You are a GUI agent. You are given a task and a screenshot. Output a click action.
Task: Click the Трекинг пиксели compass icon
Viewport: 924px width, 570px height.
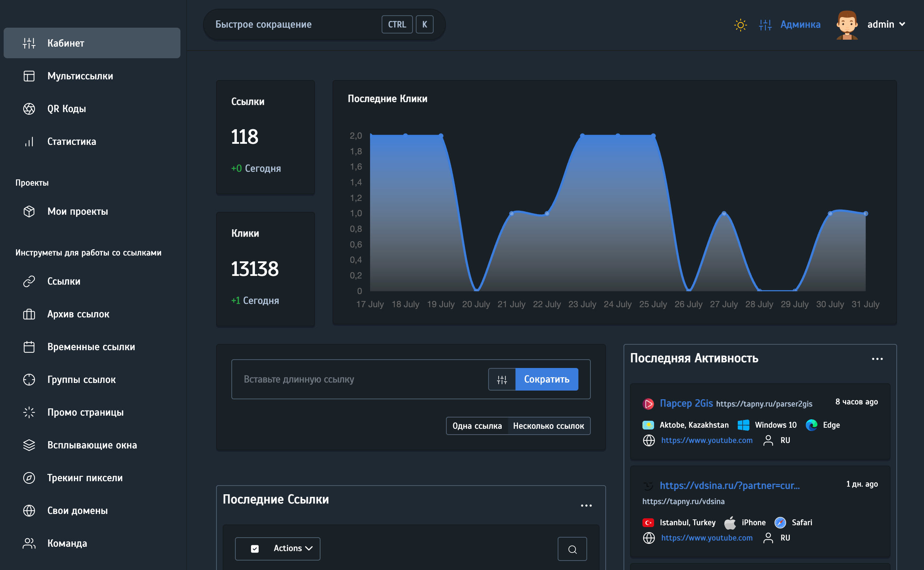coord(29,478)
